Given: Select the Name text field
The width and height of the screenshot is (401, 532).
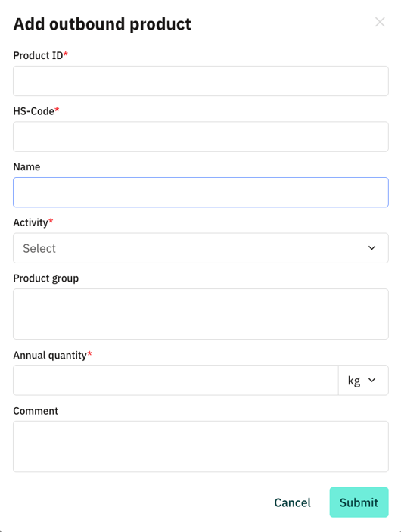Looking at the screenshot, I should (201, 192).
